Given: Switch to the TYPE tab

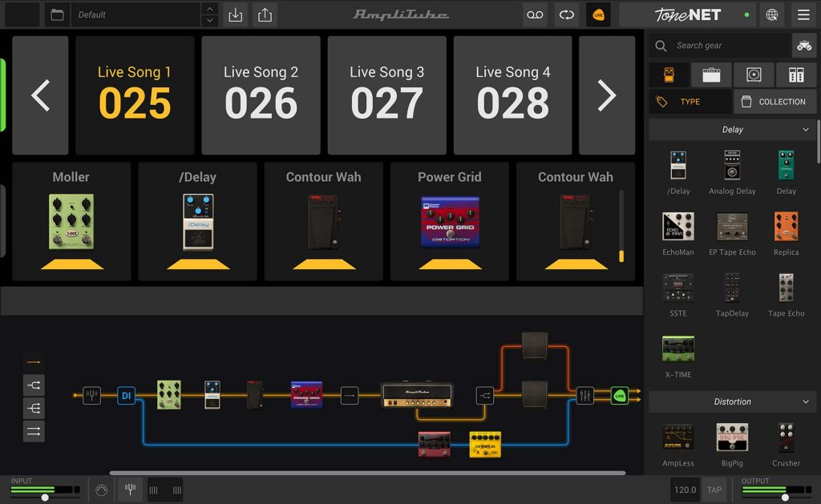Looking at the screenshot, I should click(690, 102).
